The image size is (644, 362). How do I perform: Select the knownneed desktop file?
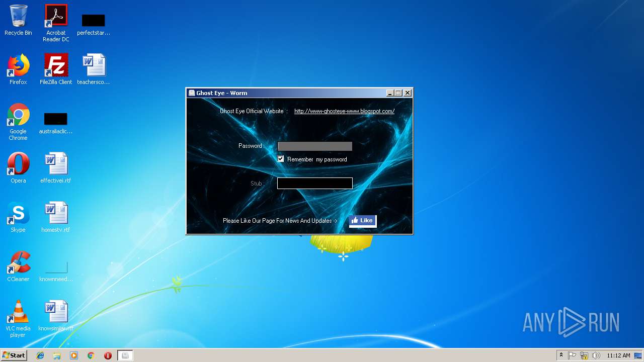[56, 270]
